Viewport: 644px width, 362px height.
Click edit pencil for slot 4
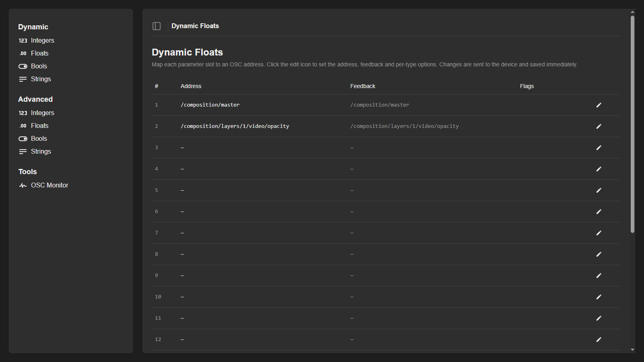pos(599,169)
